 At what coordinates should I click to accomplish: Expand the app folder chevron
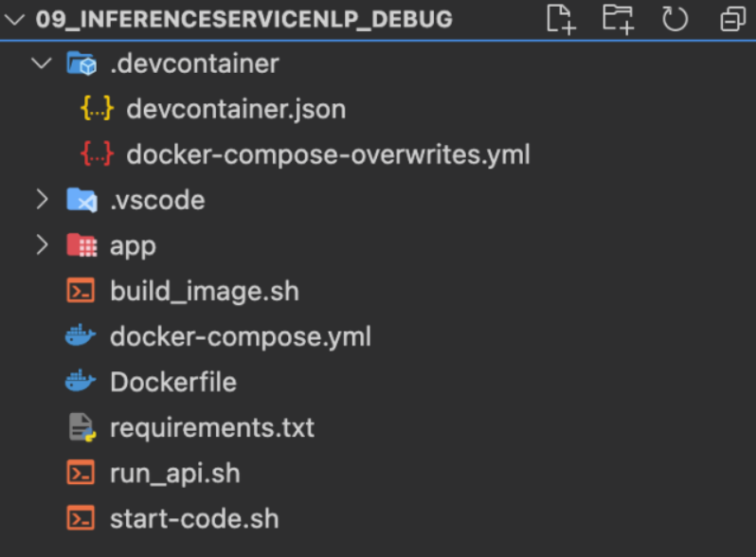pyautogui.click(x=42, y=245)
